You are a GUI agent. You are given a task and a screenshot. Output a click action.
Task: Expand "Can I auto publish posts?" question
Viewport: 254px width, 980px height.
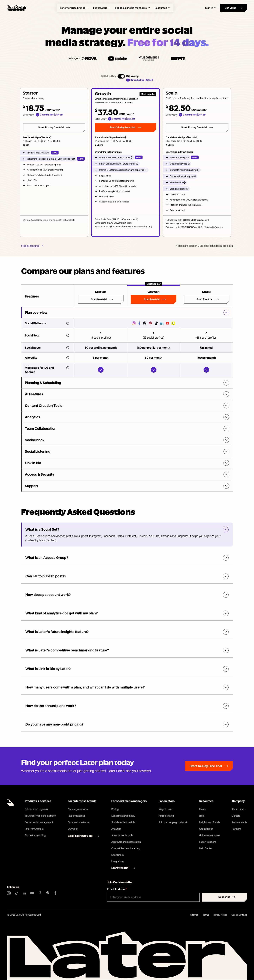[x=127, y=576]
